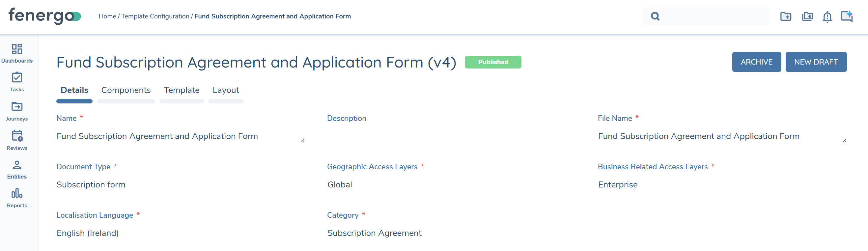Open the document upload folder icon
868x251 pixels.
pos(807,16)
